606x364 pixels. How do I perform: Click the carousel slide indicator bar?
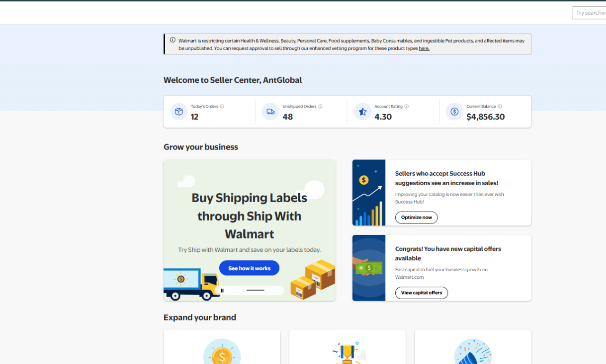[256, 290]
